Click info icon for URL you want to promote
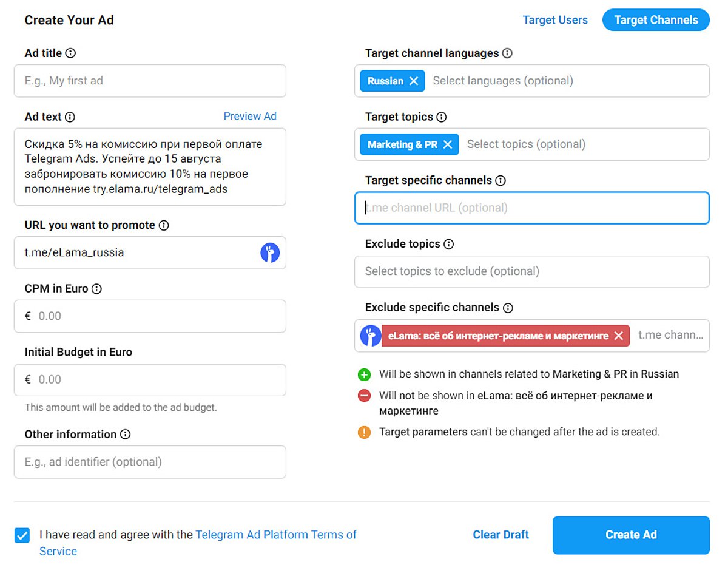728x579 pixels. click(x=164, y=225)
